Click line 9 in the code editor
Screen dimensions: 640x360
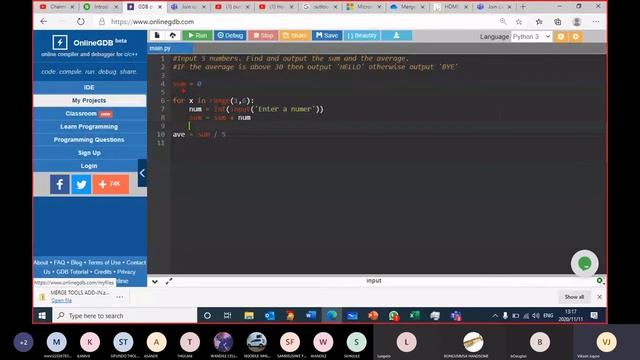[388, 126]
